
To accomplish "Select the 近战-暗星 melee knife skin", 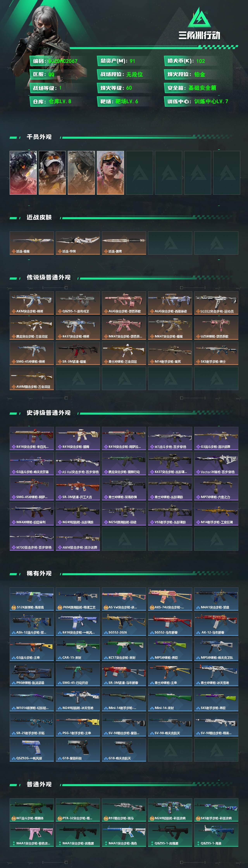I will pyautogui.click(x=32, y=243).
